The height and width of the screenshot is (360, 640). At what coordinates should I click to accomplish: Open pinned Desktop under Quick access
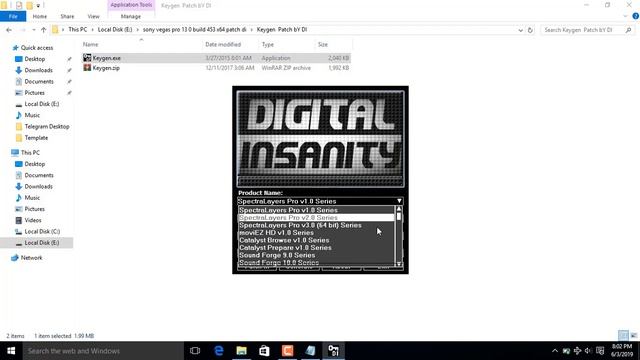(x=34, y=59)
